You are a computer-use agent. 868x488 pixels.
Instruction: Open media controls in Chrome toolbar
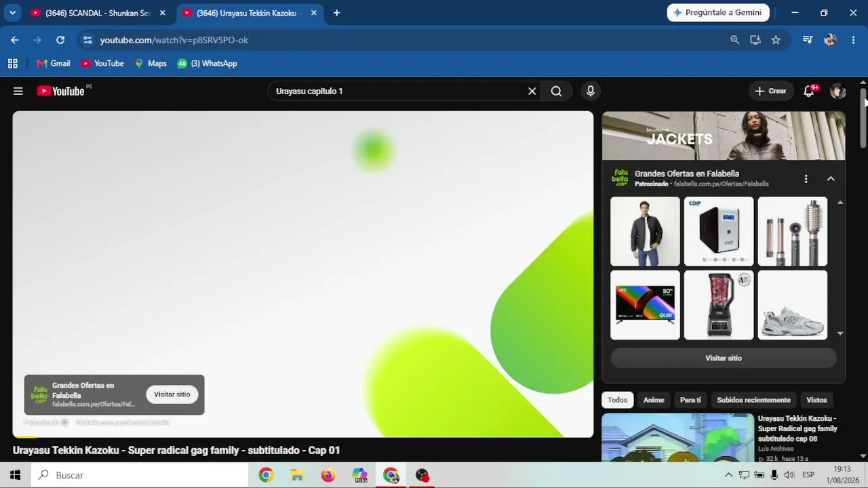point(808,40)
